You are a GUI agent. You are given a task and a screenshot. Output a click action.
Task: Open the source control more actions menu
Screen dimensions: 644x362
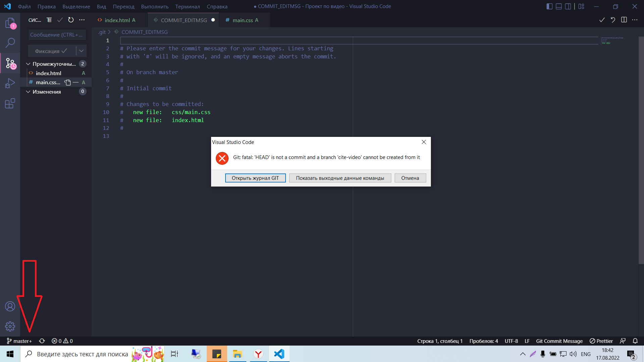[x=82, y=20]
